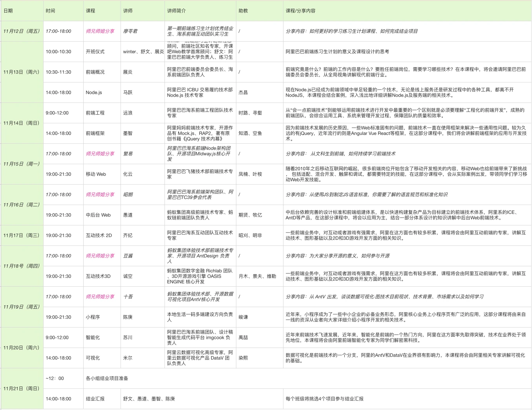Select the 讲师简介 column header
Screen dimensions: 532x410
point(176,11)
